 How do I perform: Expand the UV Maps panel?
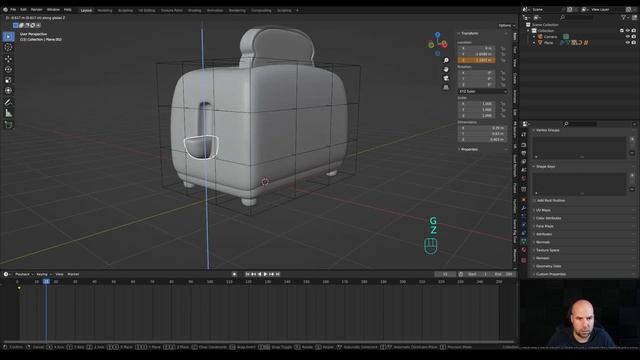(543, 210)
